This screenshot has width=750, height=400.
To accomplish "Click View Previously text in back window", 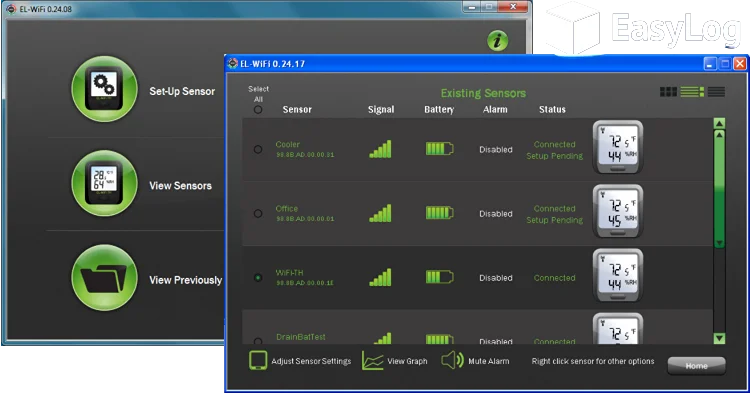I will pyautogui.click(x=186, y=280).
